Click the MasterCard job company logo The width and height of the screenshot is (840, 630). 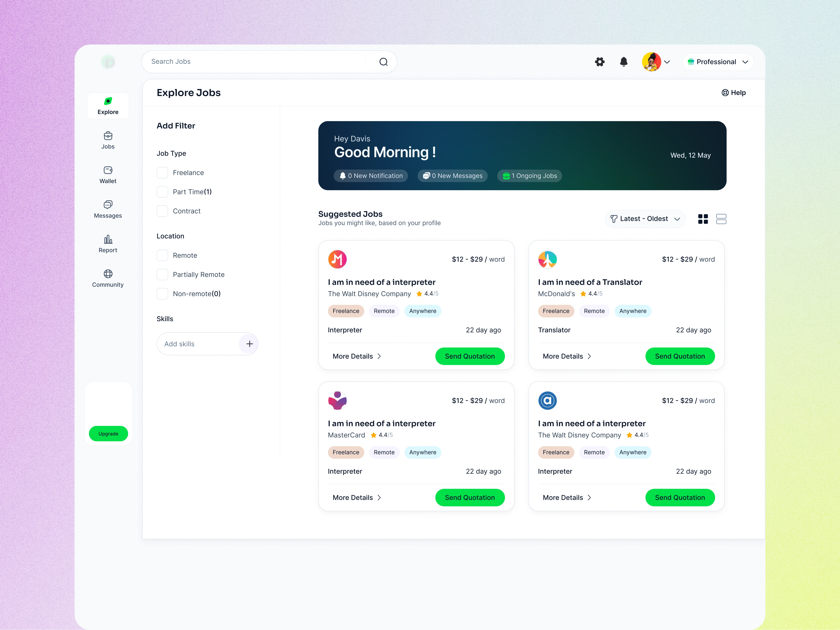click(x=337, y=401)
